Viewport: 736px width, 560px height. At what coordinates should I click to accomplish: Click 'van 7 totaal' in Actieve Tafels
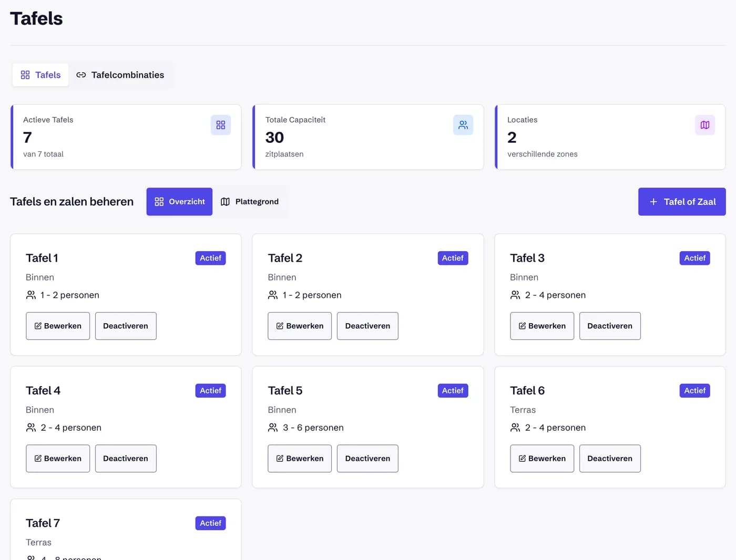43,154
